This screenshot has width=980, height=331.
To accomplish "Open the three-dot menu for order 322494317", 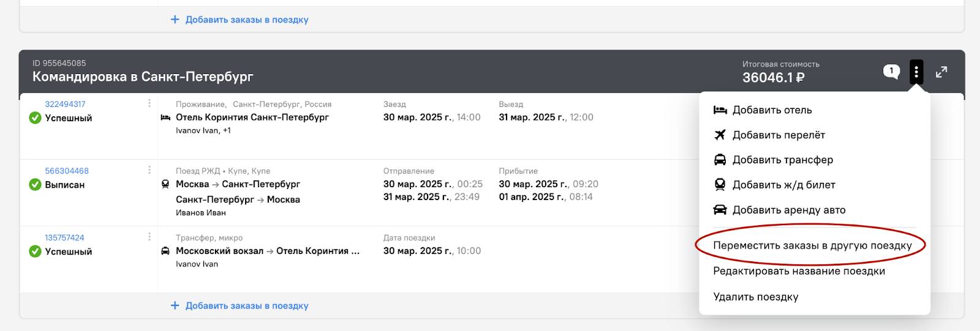I will pyautogui.click(x=149, y=103).
